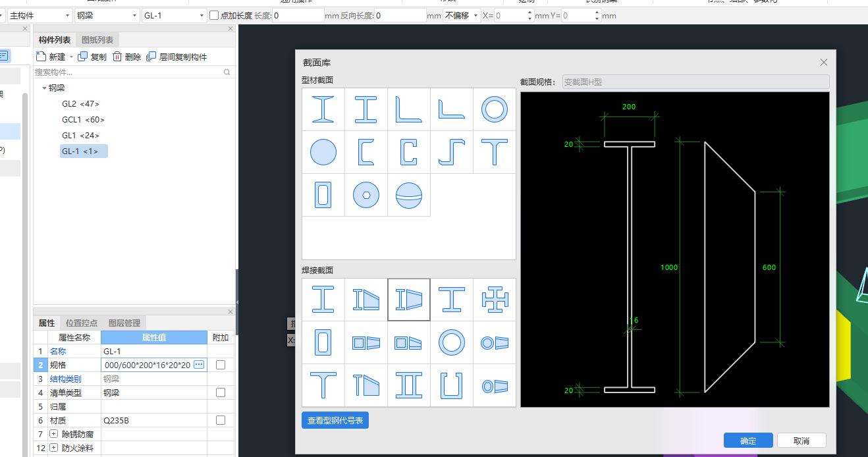
Task: Select the Z-shaped profile section
Action: click(452, 152)
